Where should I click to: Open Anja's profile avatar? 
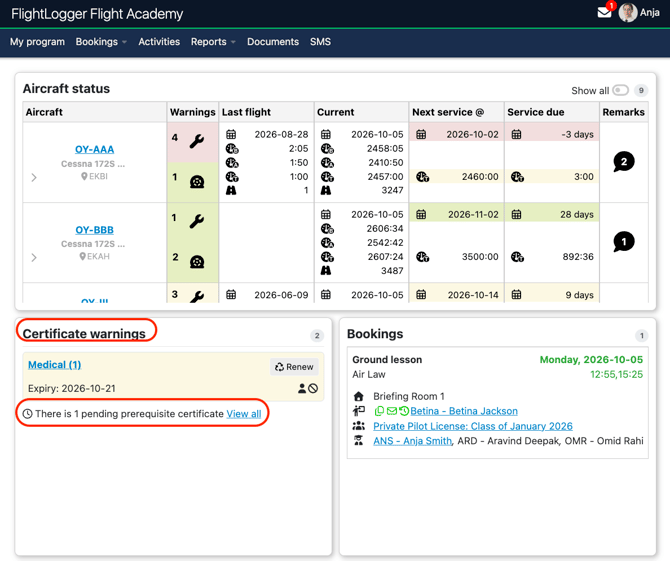(628, 13)
